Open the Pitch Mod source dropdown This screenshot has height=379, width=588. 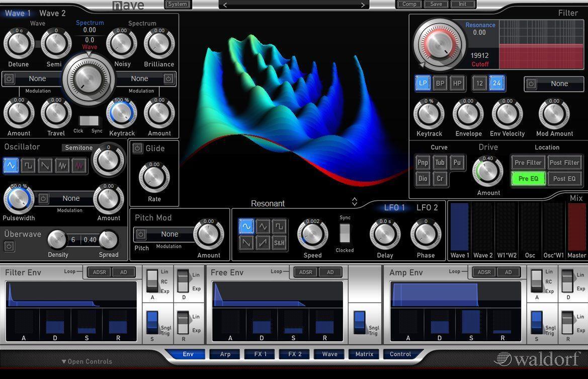170,234
